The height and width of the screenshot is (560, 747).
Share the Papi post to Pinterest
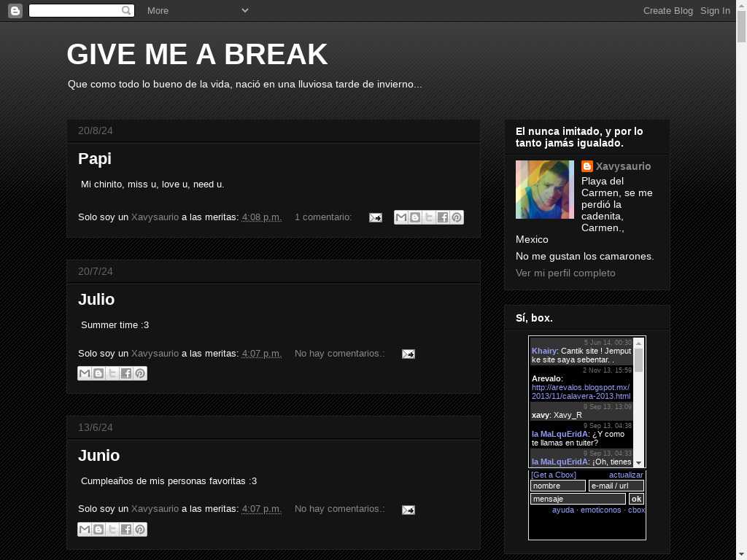(457, 217)
